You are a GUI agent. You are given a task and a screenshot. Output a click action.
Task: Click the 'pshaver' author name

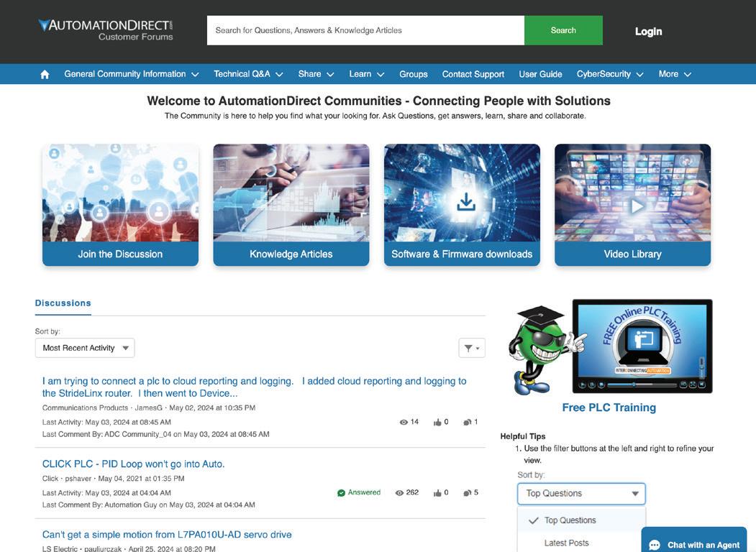(x=78, y=479)
